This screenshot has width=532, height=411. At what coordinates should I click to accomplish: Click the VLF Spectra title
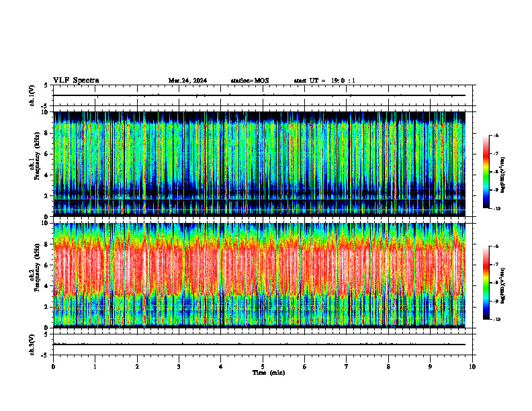click(x=76, y=81)
